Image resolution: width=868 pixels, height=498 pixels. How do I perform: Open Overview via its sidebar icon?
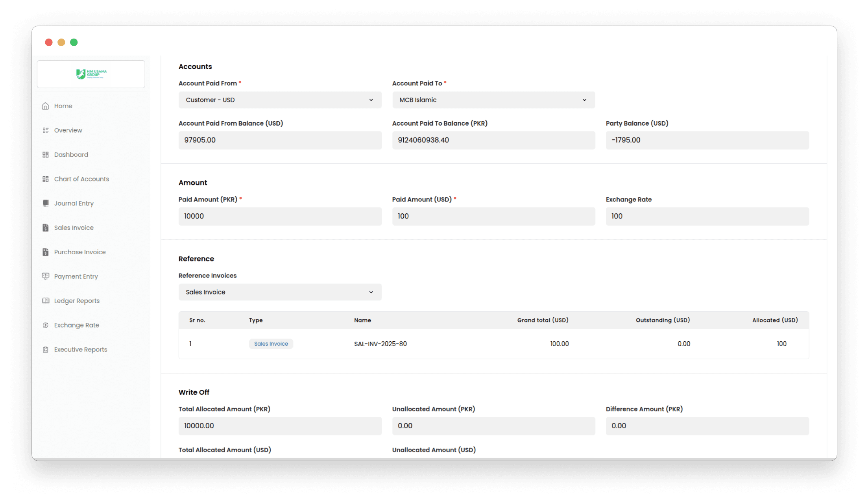click(45, 130)
